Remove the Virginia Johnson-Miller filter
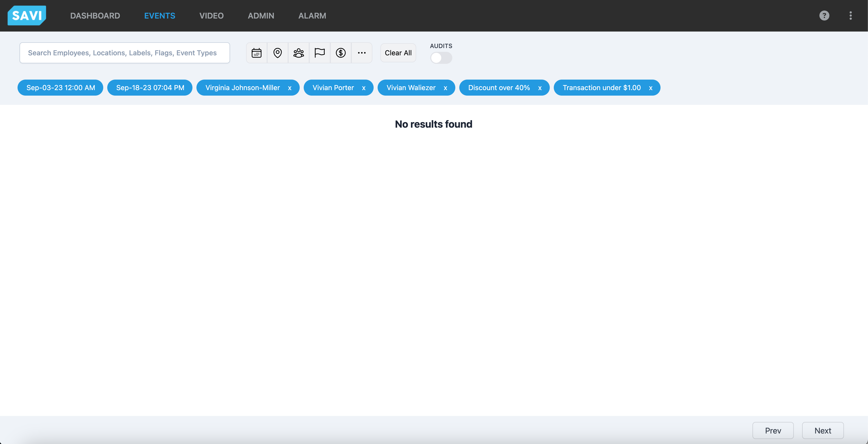This screenshot has height=444, width=868. coord(290,88)
